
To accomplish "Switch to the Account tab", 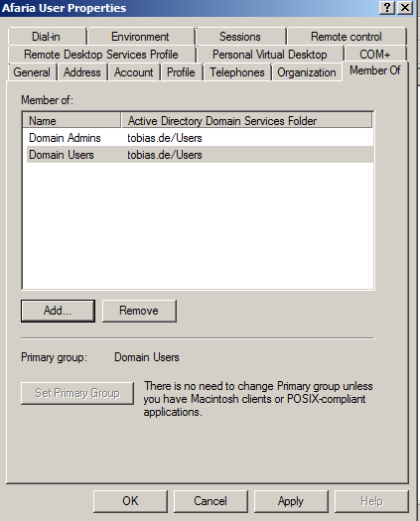I will click(x=134, y=72).
